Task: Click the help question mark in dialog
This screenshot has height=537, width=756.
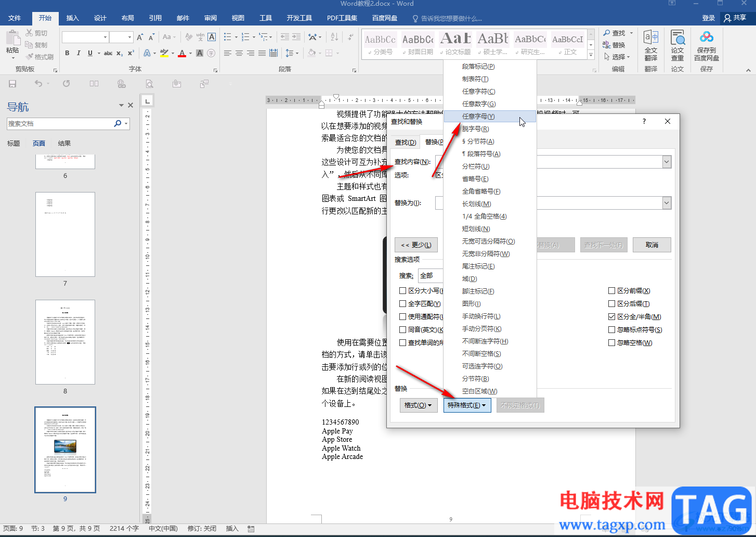Action: click(644, 121)
